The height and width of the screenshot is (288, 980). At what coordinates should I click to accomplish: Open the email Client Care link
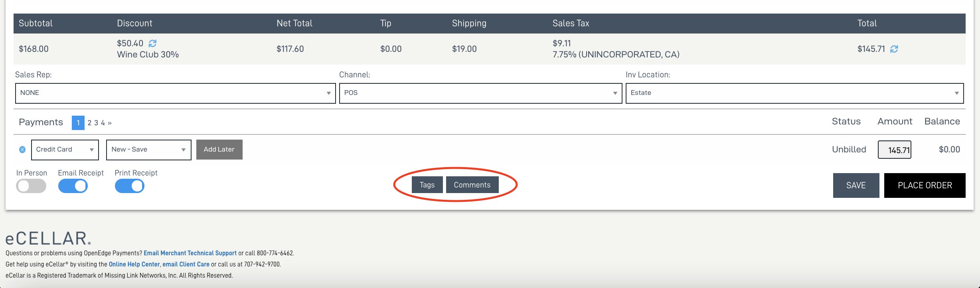pos(186,264)
